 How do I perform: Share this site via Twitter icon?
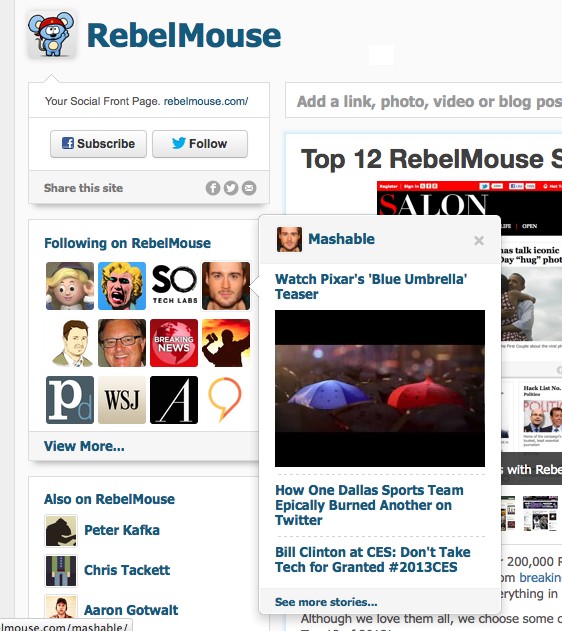click(231, 188)
